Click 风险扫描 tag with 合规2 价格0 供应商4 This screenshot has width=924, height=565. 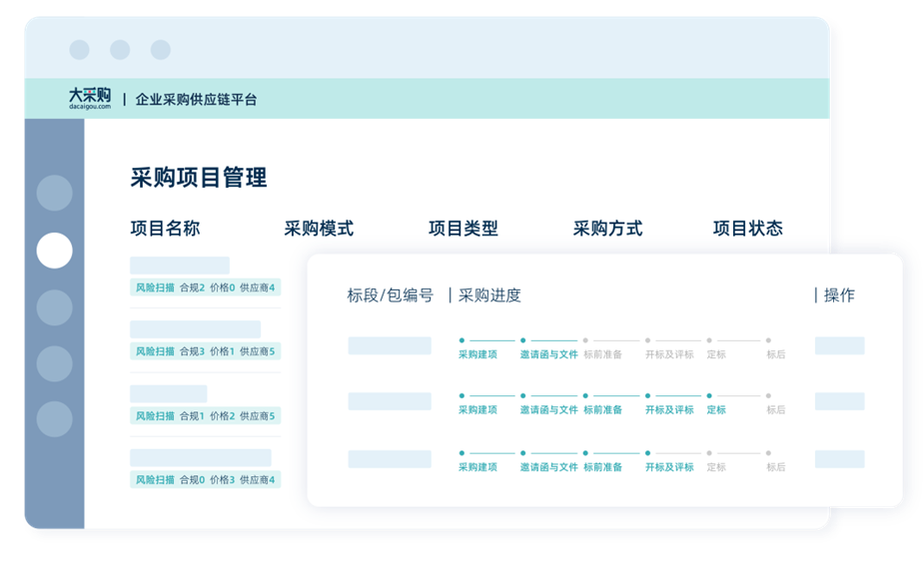155,287
